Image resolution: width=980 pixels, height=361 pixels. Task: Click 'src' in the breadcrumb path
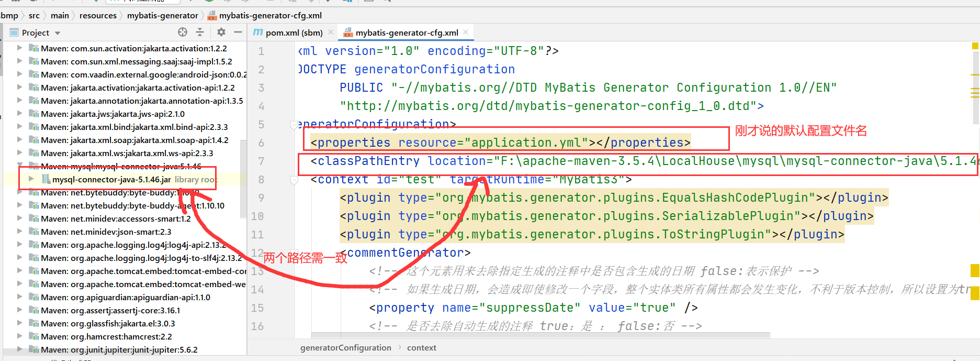coord(34,16)
